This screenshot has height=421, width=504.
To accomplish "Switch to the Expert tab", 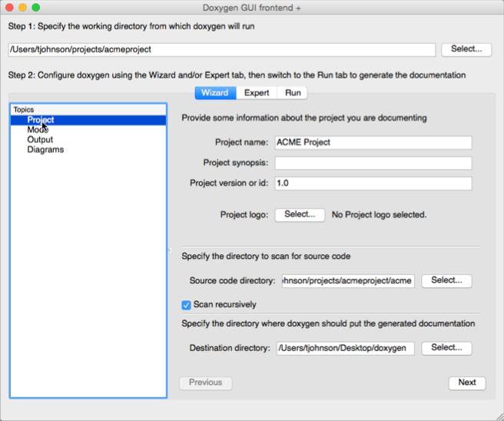I will (x=257, y=93).
